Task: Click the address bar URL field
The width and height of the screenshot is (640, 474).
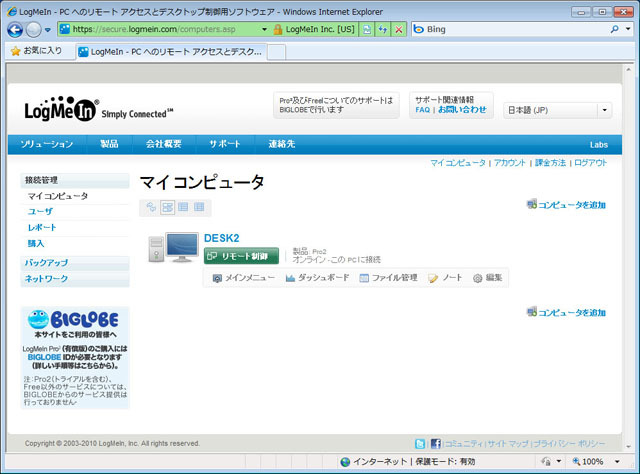Action: (159, 29)
